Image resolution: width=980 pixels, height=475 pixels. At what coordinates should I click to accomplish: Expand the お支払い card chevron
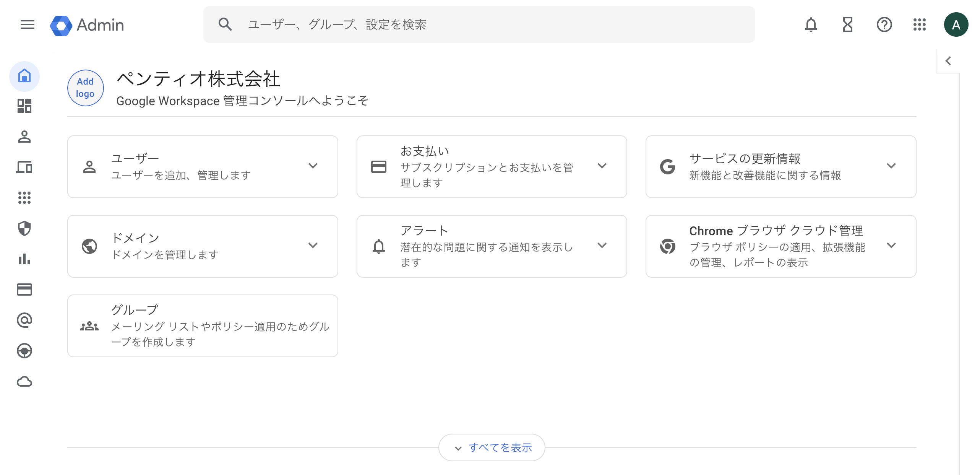(602, 166)
